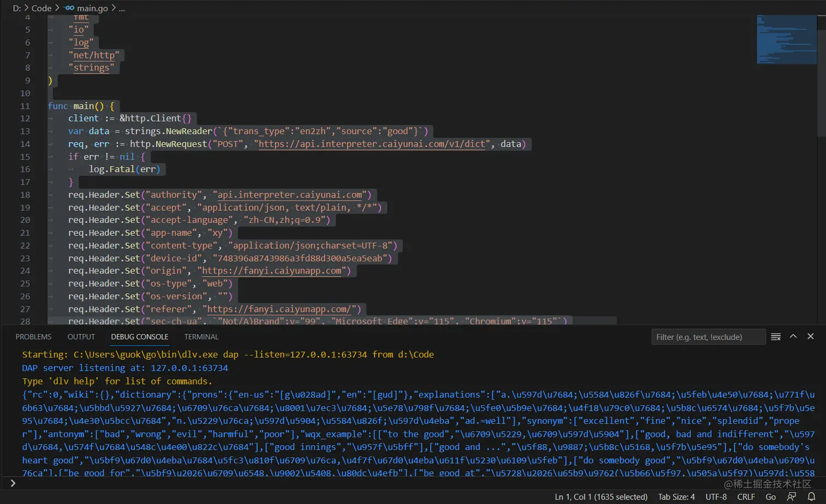
Task: Click the "os-type" header line
Action: (x=150, y=284)
